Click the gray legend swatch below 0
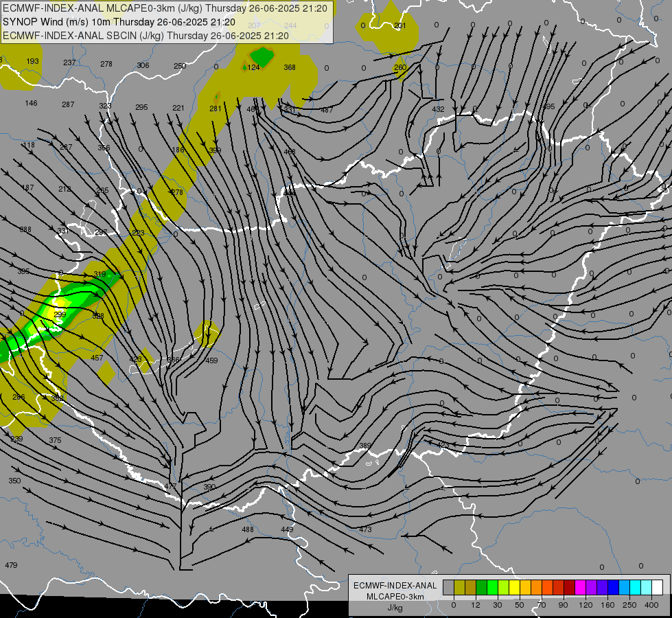This screenshot has height=618, width=672. 448,587
